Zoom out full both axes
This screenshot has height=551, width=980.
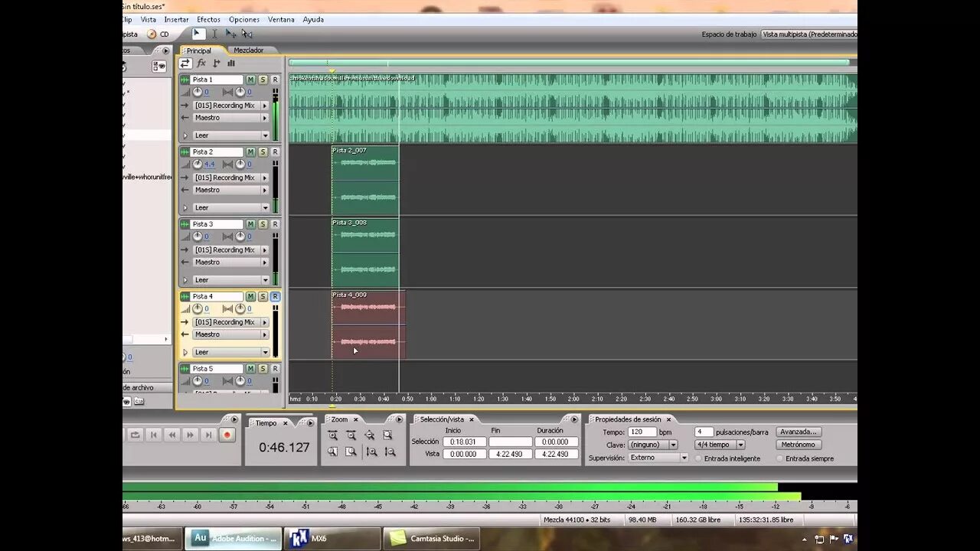coord(369,435)
